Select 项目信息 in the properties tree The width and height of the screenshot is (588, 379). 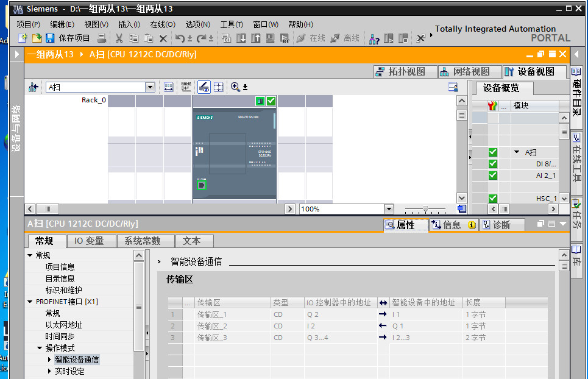pyautogui.click(x=60, y=267)
